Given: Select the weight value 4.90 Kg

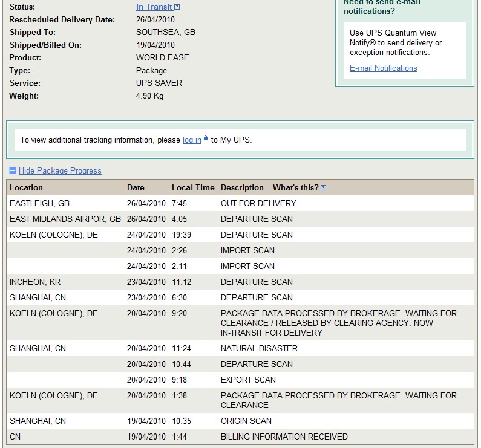Looking at the screenshot, I should [x=149, y=96].
